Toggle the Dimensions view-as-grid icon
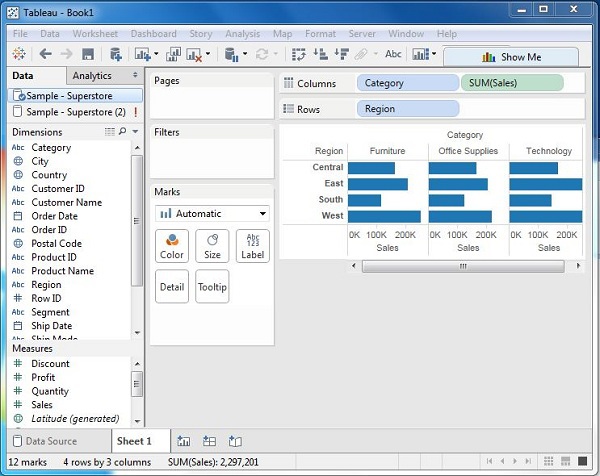The width and height of the screenshot is (600, 476). click(x=109, y=132)
